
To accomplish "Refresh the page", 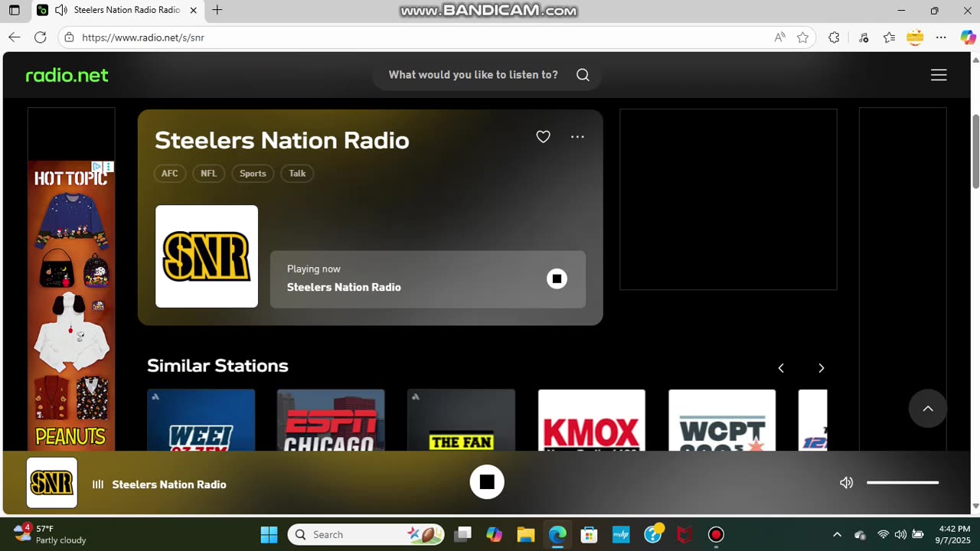I will click(x=41, y=37).
